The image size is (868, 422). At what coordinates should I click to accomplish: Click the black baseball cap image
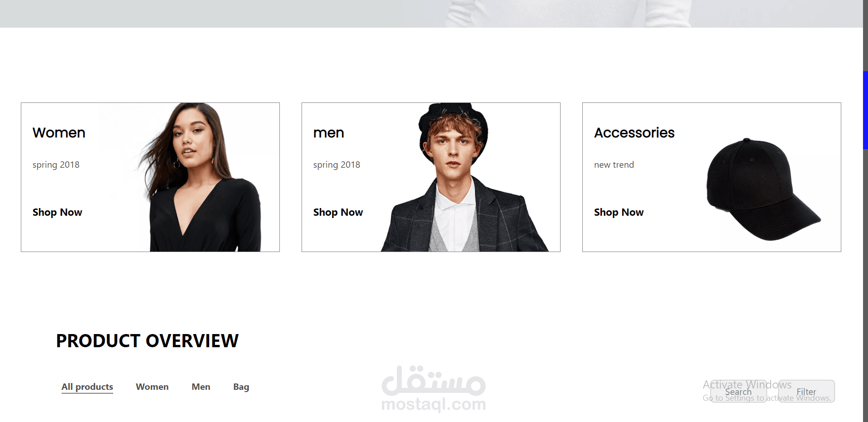[763, 189]
